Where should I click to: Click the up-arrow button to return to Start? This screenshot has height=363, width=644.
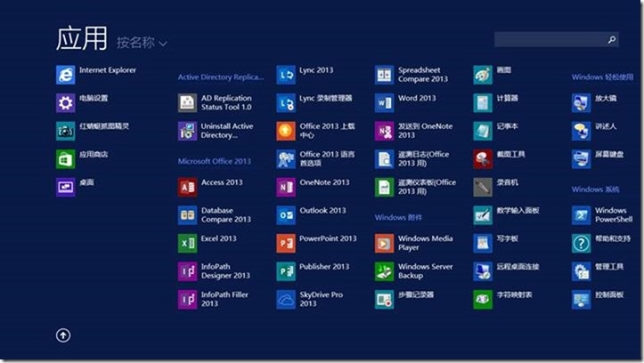click(63, 335)
